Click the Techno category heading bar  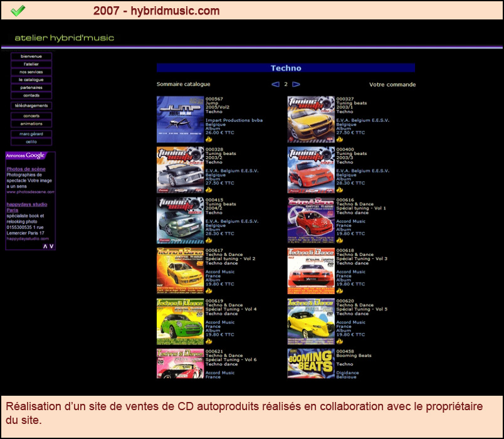(286, 68)
